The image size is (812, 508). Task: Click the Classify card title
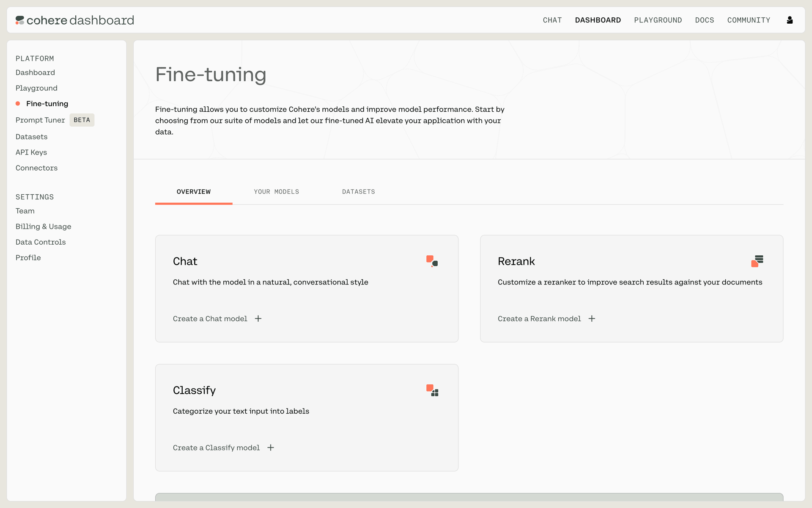tap(194, 390)
